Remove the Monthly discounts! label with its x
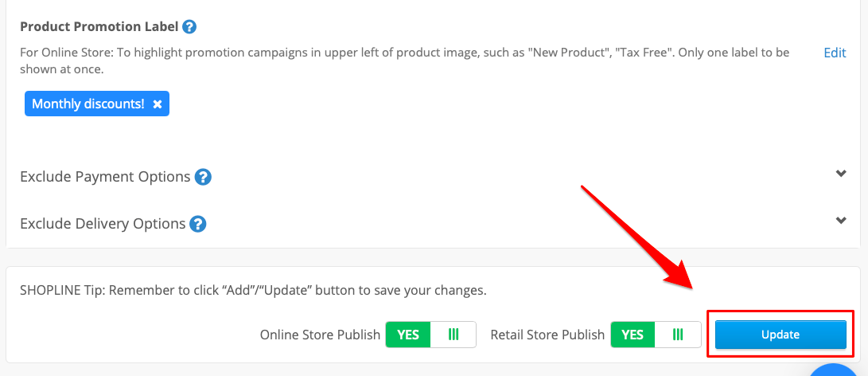This screenshot has height=376, width=868. point(158,104)
